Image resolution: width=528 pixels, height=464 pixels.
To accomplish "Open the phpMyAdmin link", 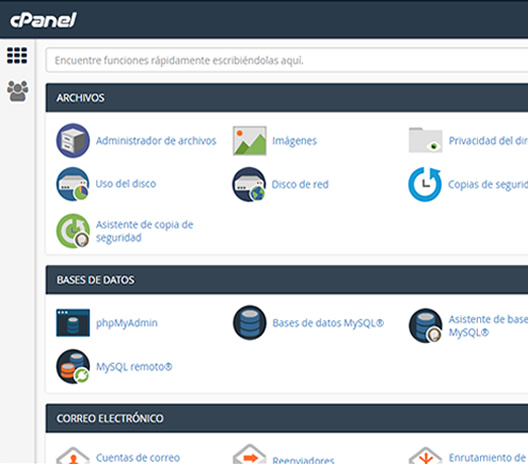I will tap(127, 323).
